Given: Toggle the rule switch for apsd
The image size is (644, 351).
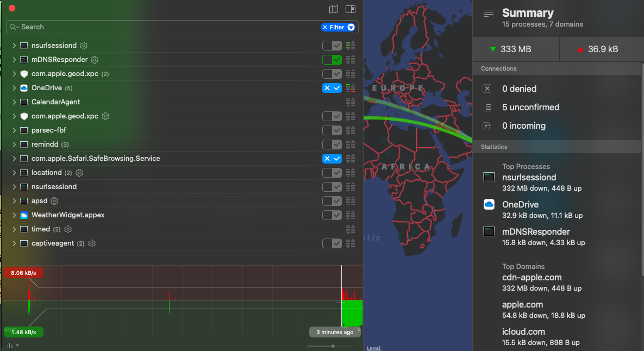Looking at the screenshot, I should point(332,201).
